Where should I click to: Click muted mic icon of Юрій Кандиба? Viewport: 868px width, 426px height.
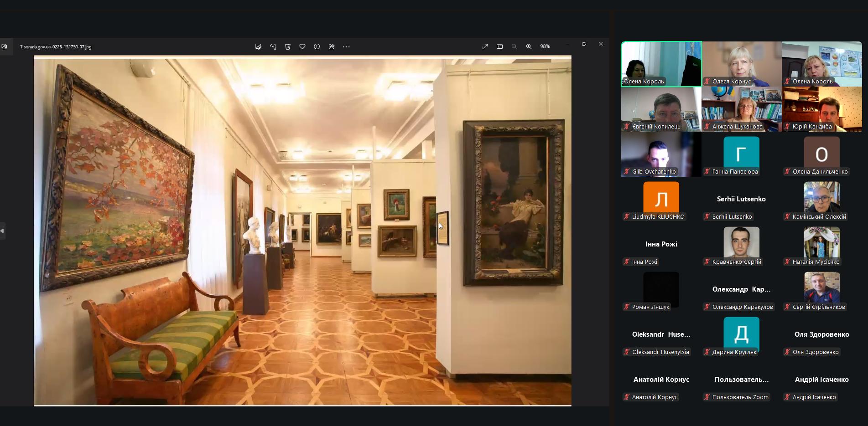coord(787,127)
